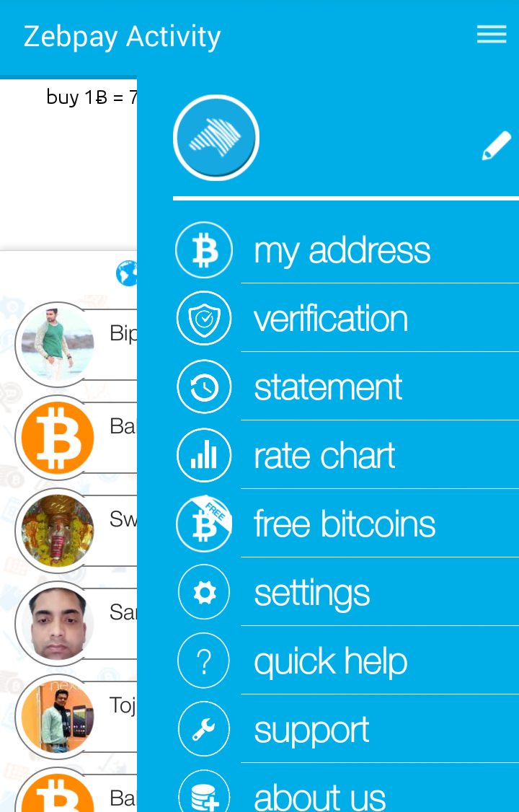Tap the bitcoin icon beside my address
The width and height of the screenshot is (519, 812).
coord(204,250)
